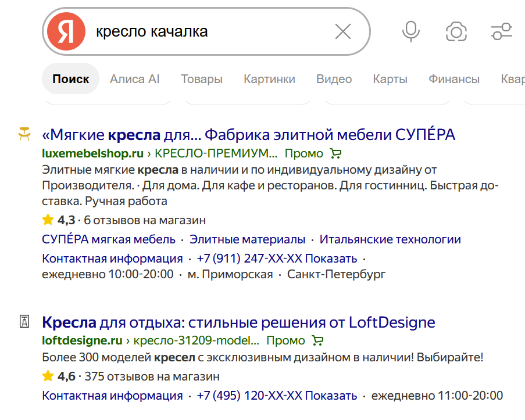Show phone number +7 (911) 247-XX-XX
Screen dimensions: 525x420
(x=277, y=259)
